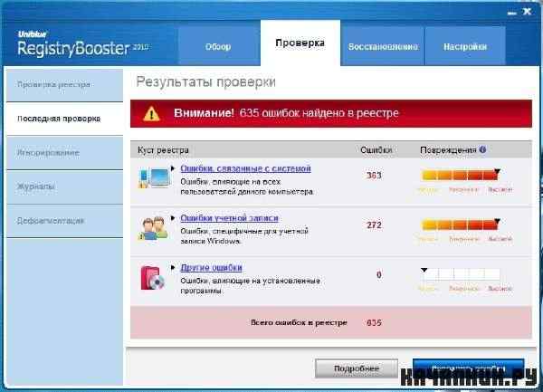Image resolution: width=543 pixels, height=392 pixels.
Task: Click the RegistryBooster logo
Action: [83, 44]
